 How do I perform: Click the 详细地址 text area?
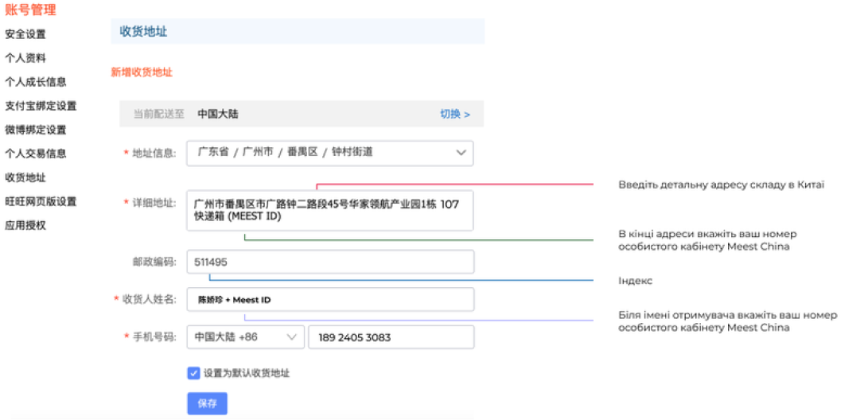[330, 210]
